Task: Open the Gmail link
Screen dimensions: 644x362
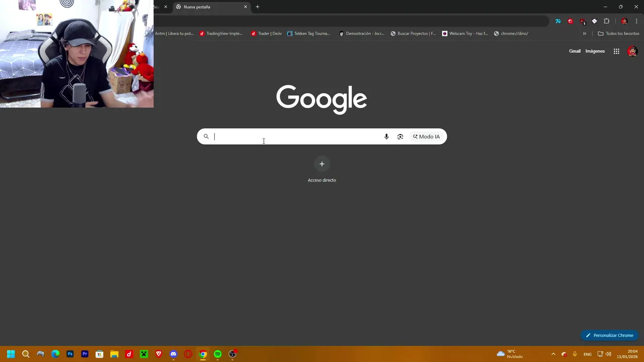Action: (x=575, y=51)
